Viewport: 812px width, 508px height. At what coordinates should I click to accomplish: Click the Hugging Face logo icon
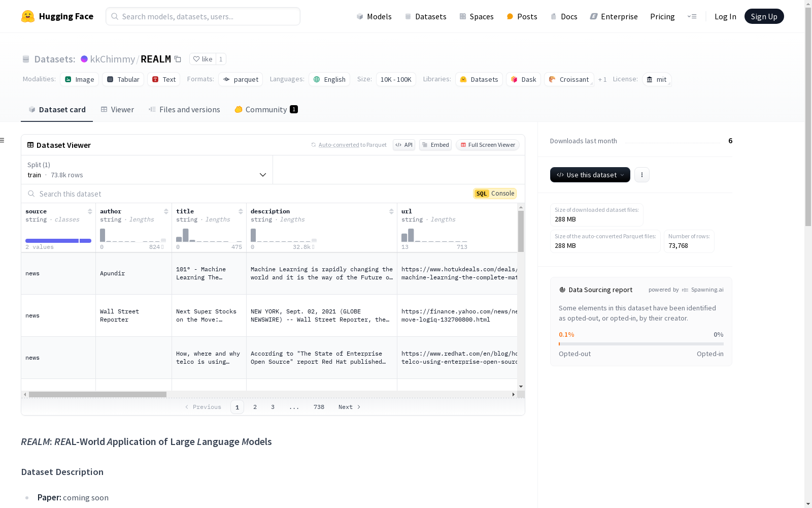pyautogui.click(x=28, y=16)
